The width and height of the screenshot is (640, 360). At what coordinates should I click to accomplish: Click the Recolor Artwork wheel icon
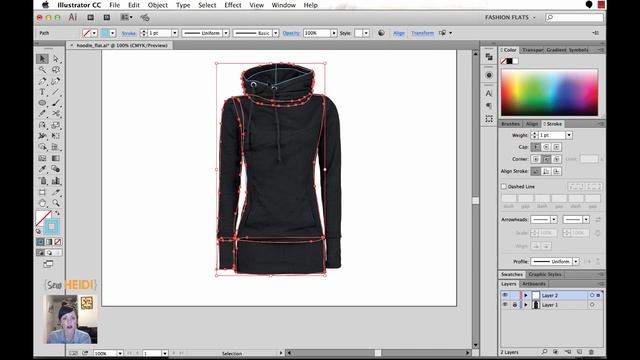tap(381, 33)
